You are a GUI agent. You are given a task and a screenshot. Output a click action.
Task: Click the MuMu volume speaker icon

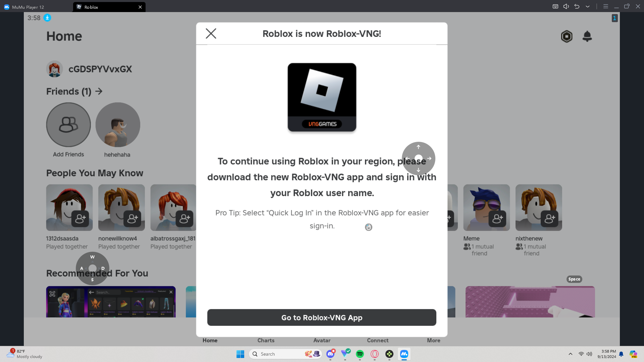[x=566, y=6]
